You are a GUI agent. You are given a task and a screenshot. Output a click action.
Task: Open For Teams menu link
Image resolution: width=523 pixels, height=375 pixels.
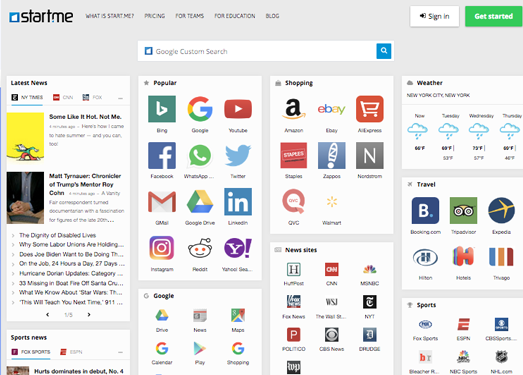189,16
